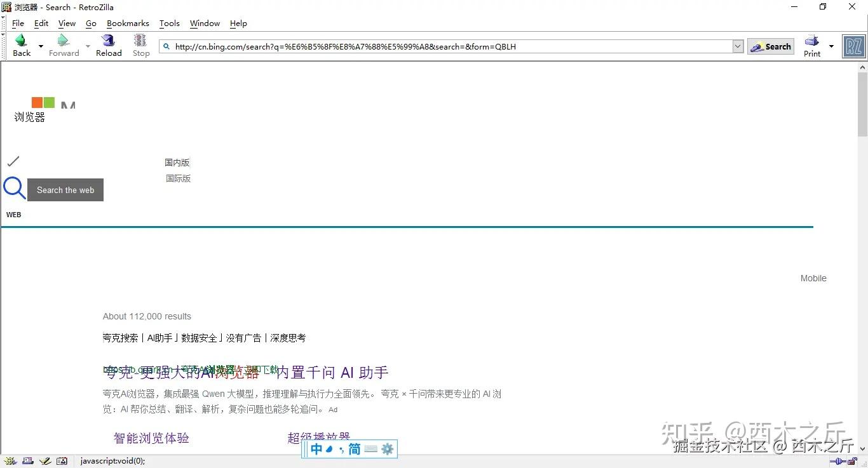Open the IME settings gear icon

click(x=388, y=449)
